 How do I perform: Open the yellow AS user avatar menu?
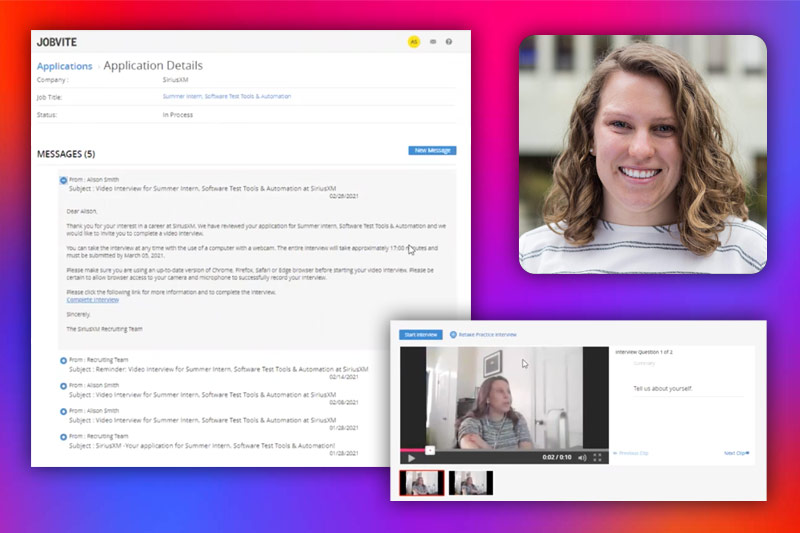click(x=414, y=42)
